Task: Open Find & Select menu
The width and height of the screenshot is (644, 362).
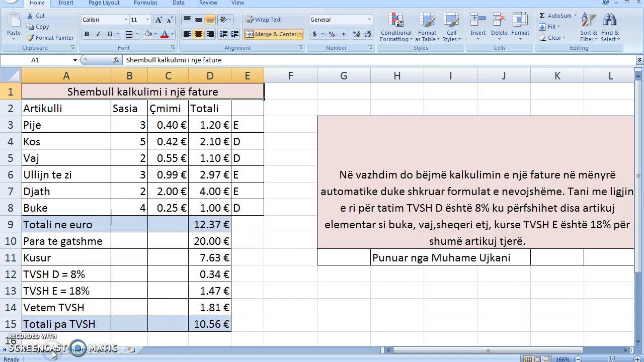Action: coord(610,28)
